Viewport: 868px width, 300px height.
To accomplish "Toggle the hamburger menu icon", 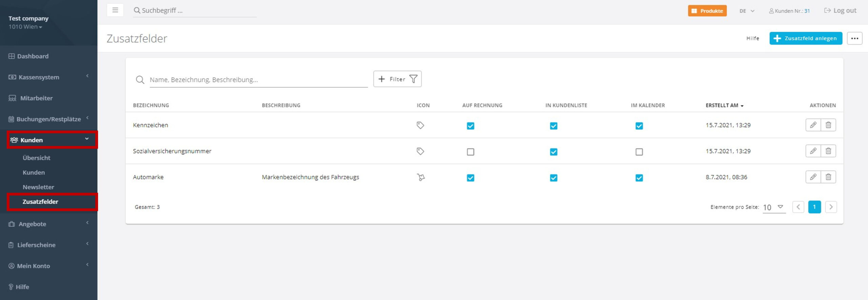I will 115,10.
